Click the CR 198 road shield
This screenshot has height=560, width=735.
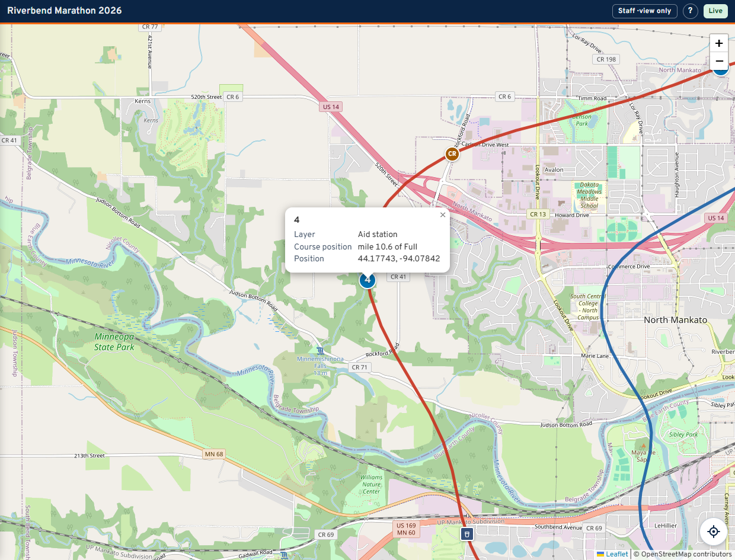[606, 59]
